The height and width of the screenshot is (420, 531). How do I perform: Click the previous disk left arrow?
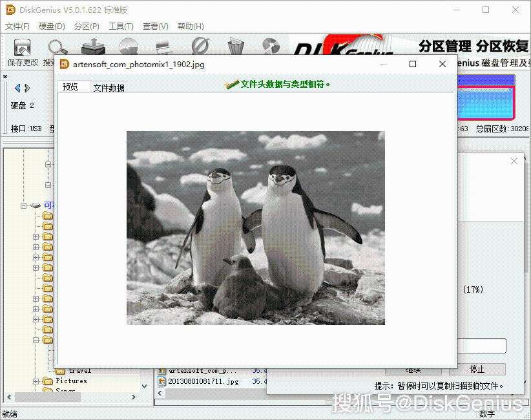coord(17,89)
